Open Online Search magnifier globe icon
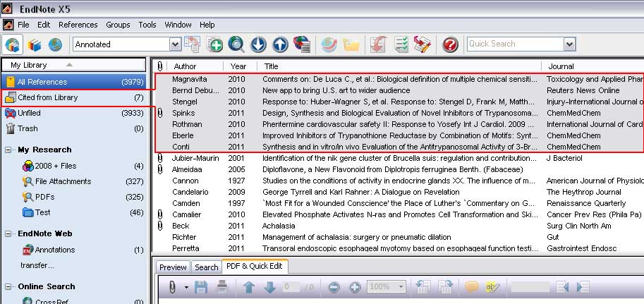Viewport: 644px width, 304px height. 236,44
